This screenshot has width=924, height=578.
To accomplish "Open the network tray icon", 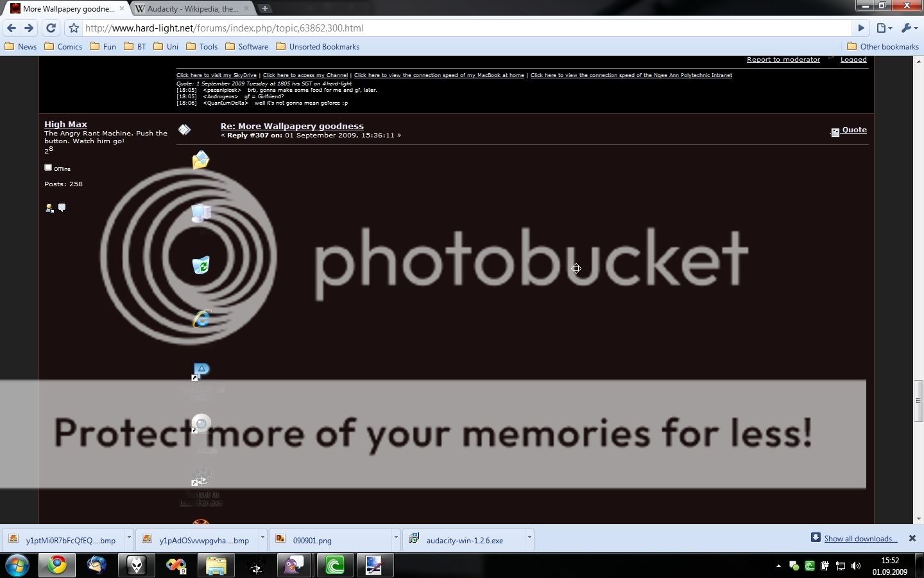I will click(x=841, y=566).
